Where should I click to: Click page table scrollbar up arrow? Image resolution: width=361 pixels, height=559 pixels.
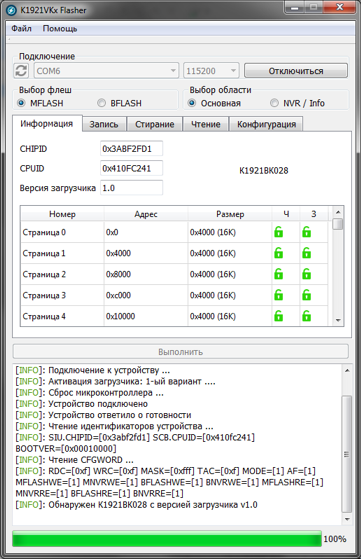tap(338, 212)
